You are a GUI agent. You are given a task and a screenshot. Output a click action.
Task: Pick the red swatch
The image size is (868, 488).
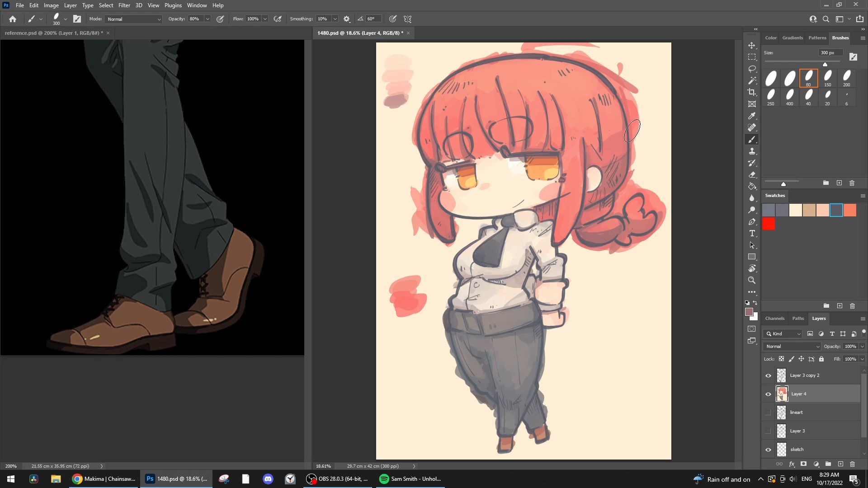point(769,224)
